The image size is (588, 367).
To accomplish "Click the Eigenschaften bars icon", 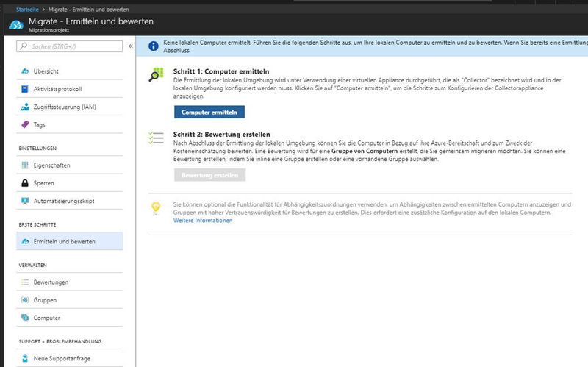I will click(x=25, y=165).
